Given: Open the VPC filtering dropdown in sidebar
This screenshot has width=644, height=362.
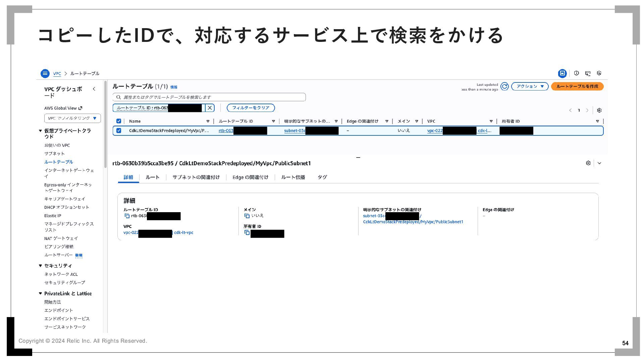Looking at the screenshot, I should tap(72, 118).
